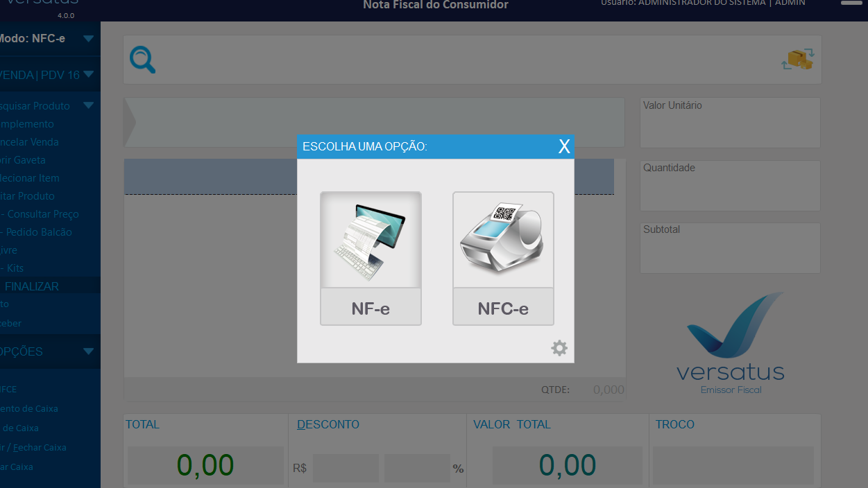Click the Quantidade field box
Screen dimensions: 868x488
[730, 186]
